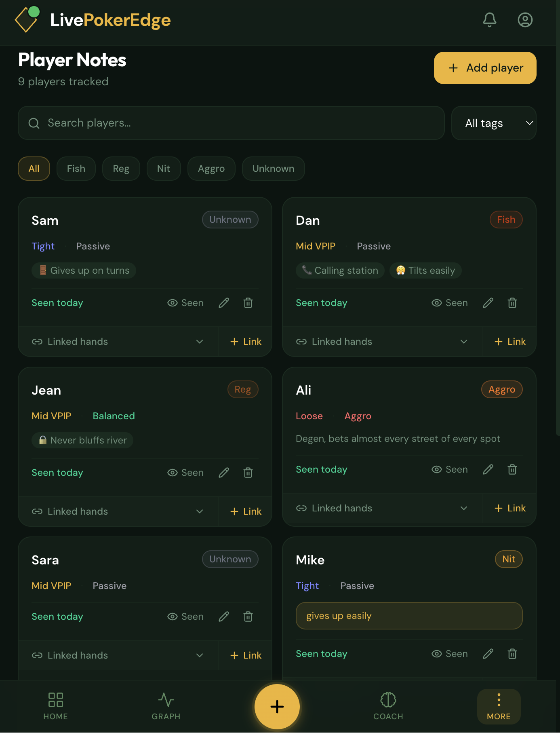The image size is (560, 735).
Task: Mark Ali as seen
Action: tap(450, 469)
